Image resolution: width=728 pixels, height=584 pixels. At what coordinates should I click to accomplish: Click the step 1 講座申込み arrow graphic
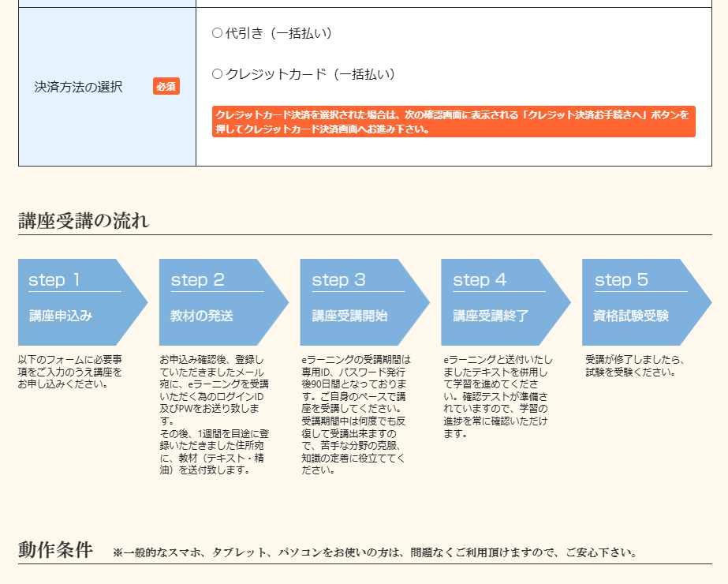[x=83, y=302]
